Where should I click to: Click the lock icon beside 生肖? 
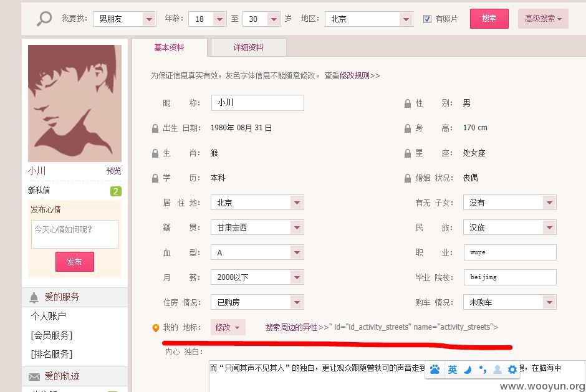(155, 153)
